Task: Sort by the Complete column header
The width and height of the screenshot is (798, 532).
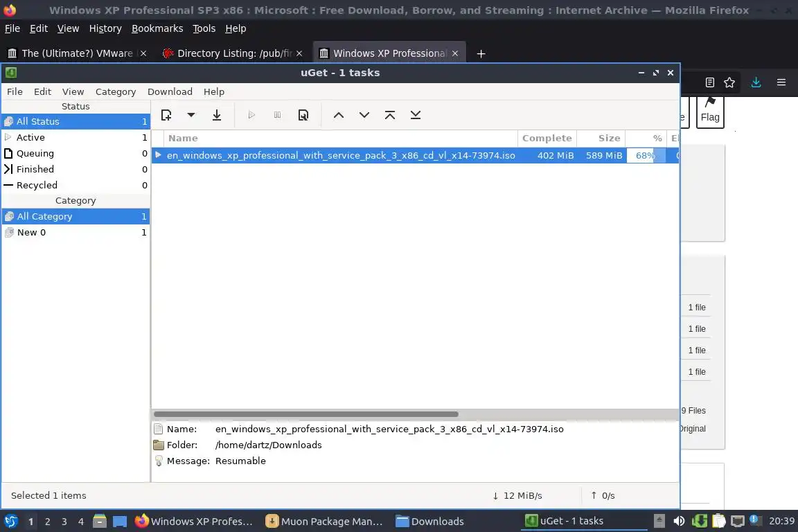Action: (547, 138)
